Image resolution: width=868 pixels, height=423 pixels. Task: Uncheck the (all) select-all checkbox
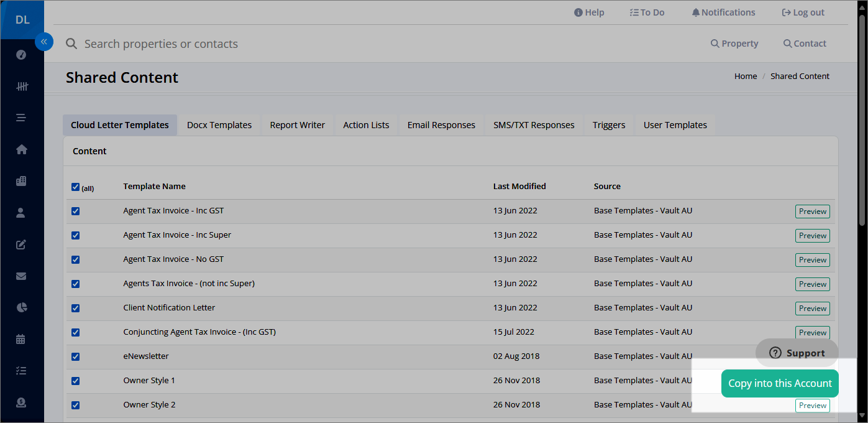click(x=75, y=187)
